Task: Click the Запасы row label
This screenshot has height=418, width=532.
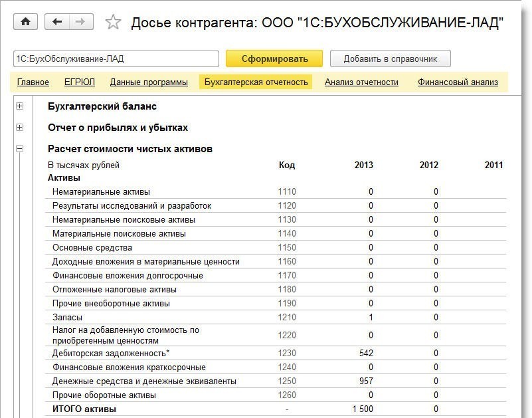Action: [x=67, y=318]
